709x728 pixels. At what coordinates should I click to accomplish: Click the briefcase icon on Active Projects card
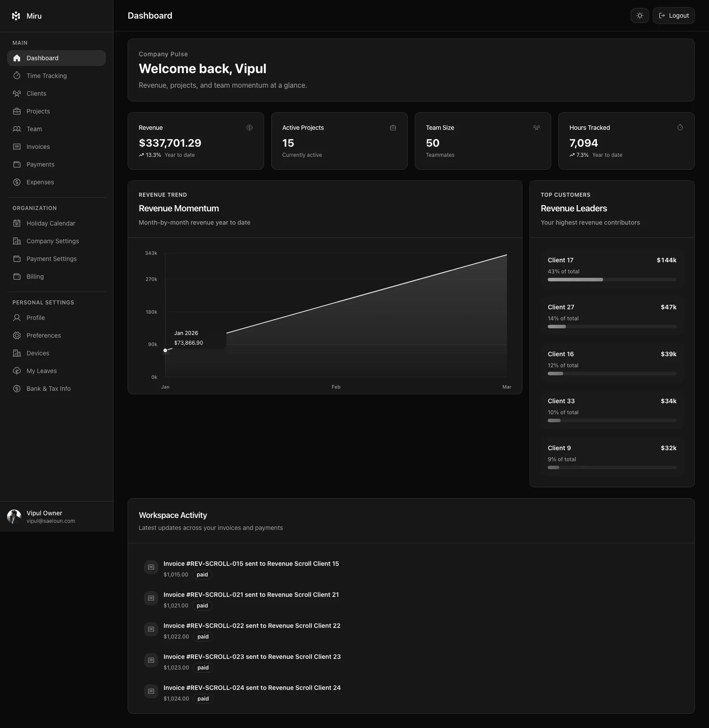pos(393,128)
